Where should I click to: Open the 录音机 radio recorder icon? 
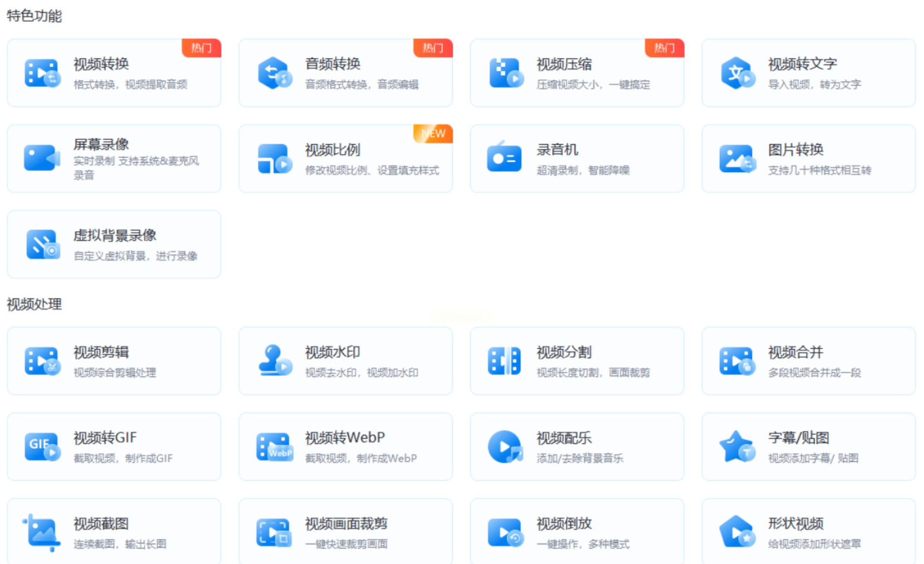point(504,158)
